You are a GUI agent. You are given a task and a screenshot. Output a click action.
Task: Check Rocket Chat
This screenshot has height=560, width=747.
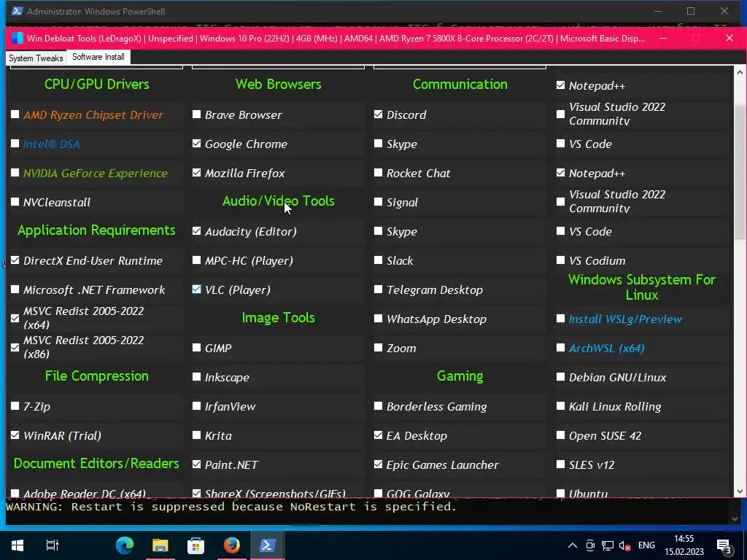379,172
